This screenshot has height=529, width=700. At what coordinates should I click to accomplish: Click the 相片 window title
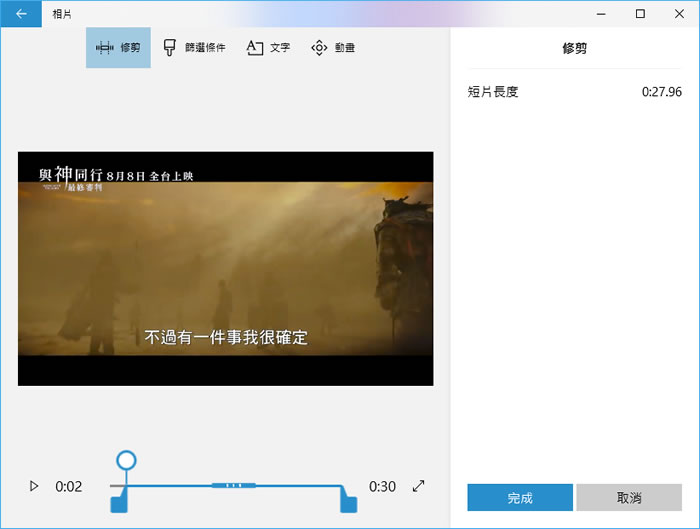[x=62, y=14]
